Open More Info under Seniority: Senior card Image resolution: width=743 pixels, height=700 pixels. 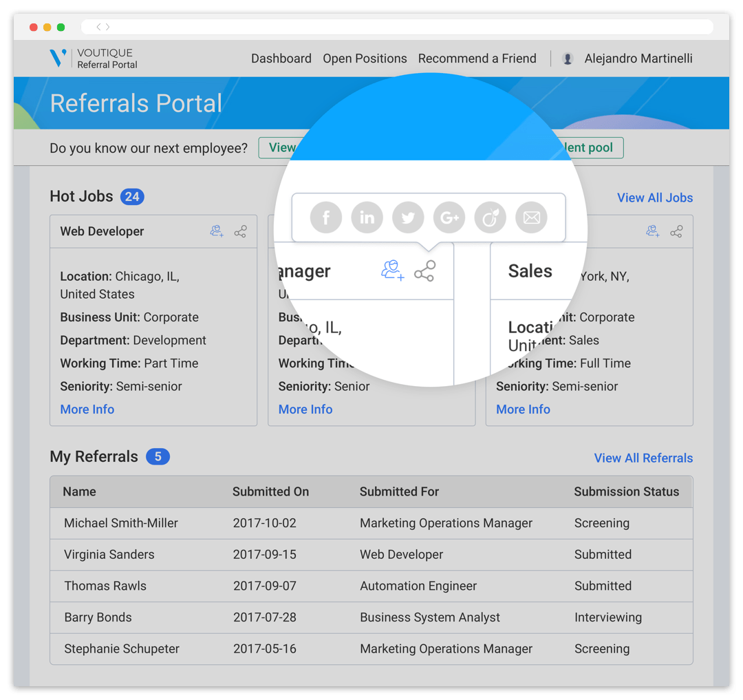[x=305, y=409]
